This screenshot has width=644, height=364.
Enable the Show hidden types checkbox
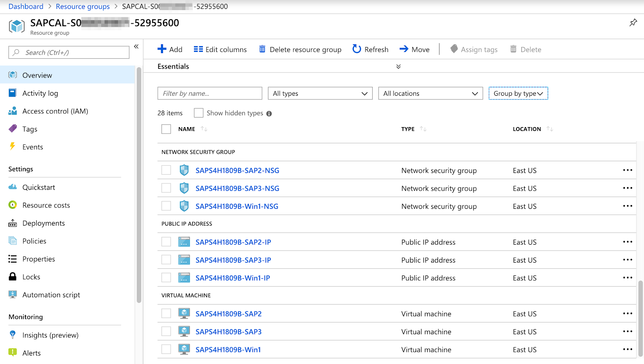[x=198, y=113]
